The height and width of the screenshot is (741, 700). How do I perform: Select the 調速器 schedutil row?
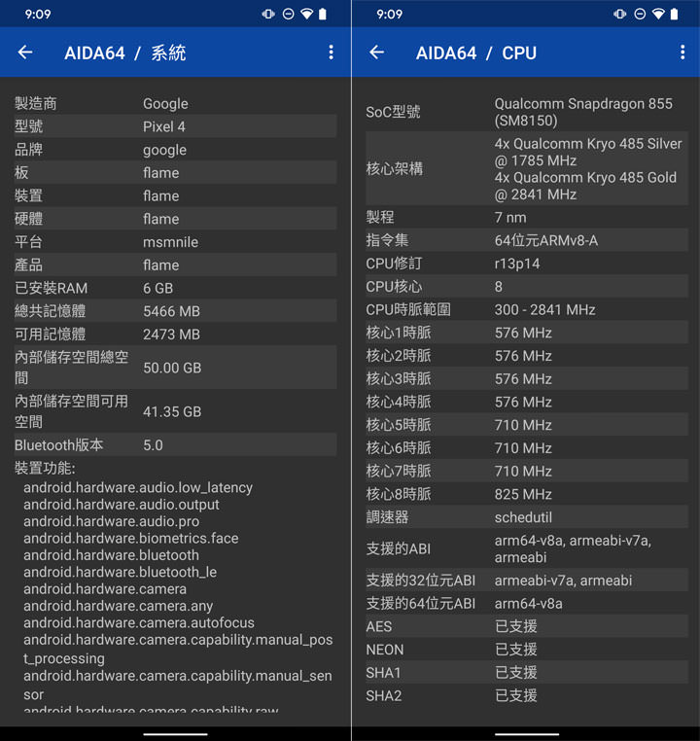pos(527,517)
